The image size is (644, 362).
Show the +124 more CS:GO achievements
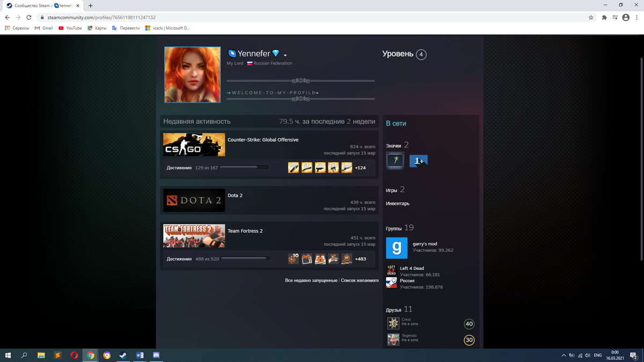pos(361,168)
